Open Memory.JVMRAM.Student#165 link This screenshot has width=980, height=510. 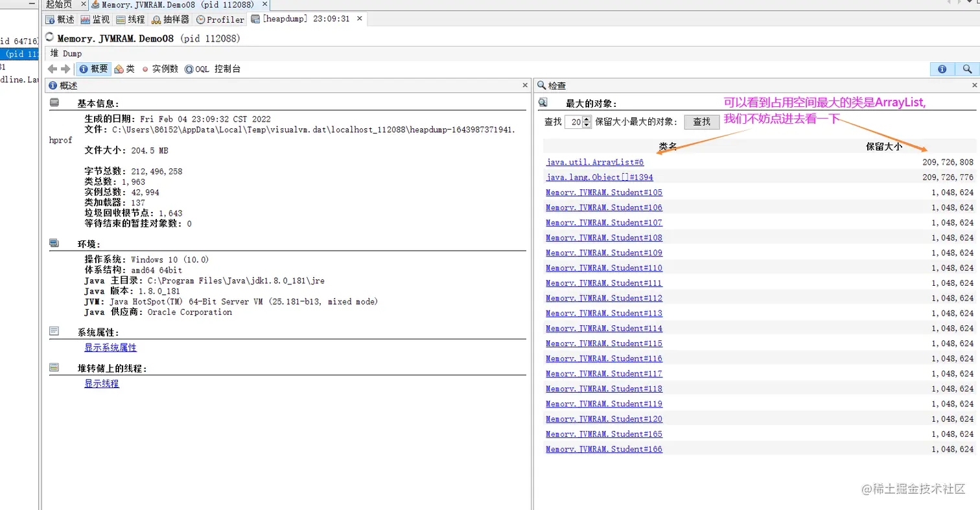[604, 434]
